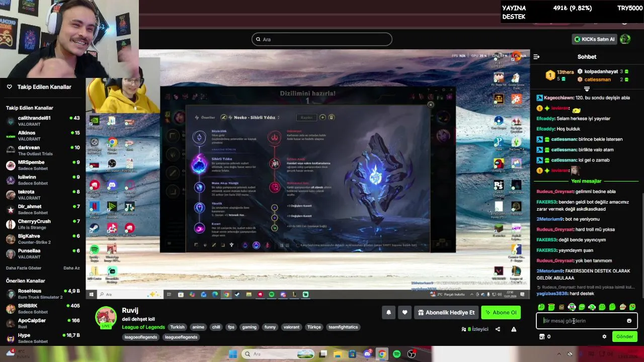This screenshot has height=362, width=644.
Task: Close the rune panel with X button
Action: [430, 105]
